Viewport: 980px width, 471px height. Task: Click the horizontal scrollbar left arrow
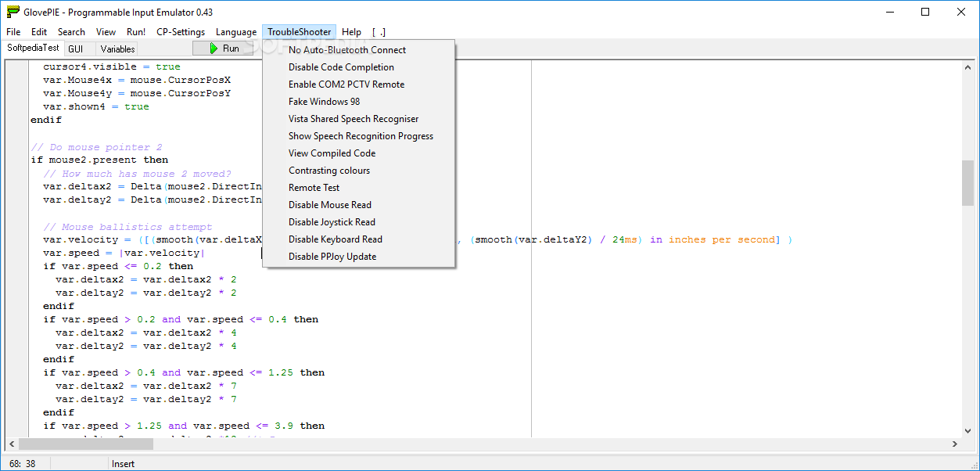click(x=12, y=444)
